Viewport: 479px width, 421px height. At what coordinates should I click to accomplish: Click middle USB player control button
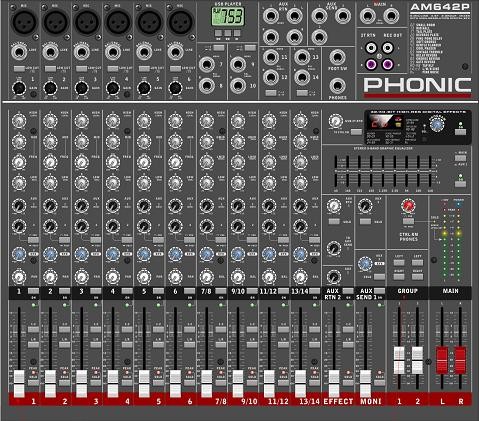coord(228,33)
